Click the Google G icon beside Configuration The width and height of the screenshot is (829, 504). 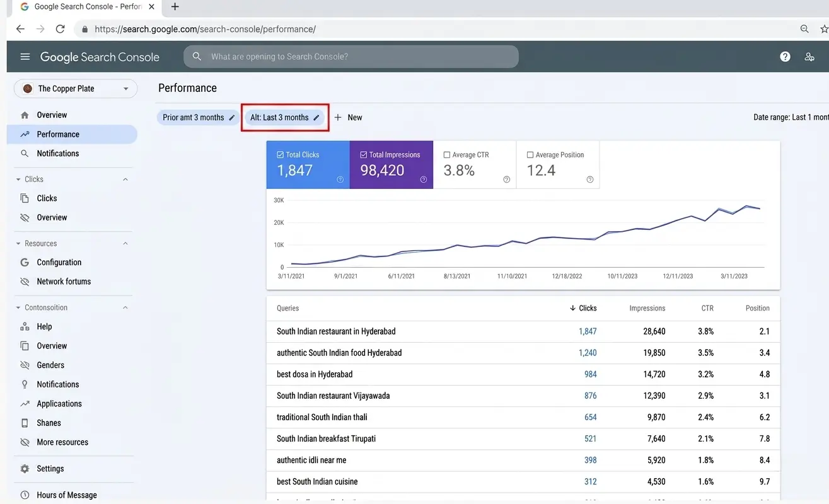pyautogui.click(x=25, y=263)
